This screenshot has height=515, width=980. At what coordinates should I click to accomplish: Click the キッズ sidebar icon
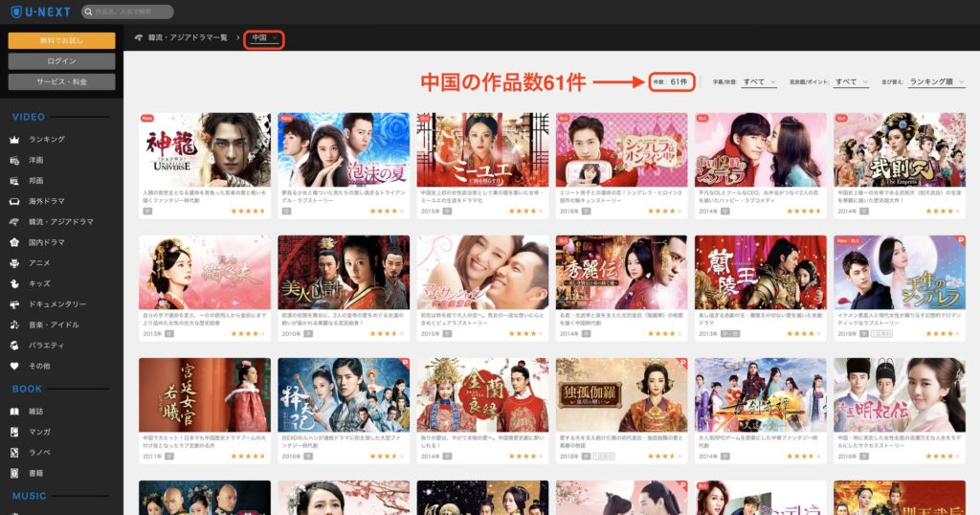tap(14, 283)
